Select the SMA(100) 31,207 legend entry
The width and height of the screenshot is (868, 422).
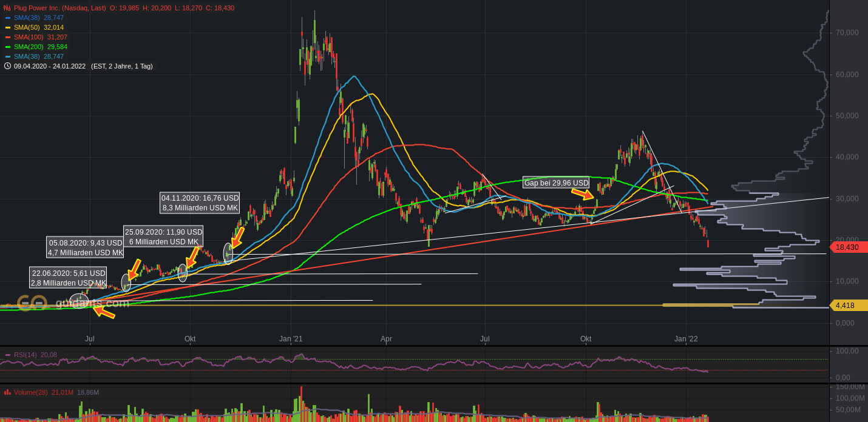coord(41,37)
